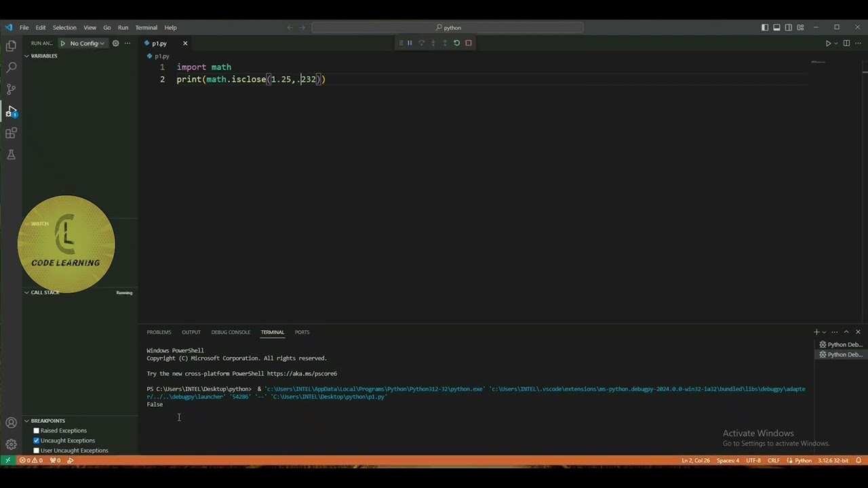Image resolution: width=868 pixels, height=488 pixels.
Task: Open the Search view in the activity bar
Action: coord(11,68)
